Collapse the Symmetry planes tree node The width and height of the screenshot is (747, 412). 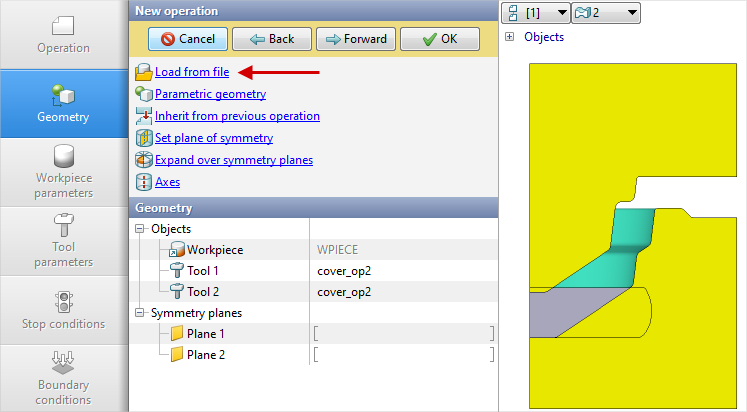[x=139, y=313]
